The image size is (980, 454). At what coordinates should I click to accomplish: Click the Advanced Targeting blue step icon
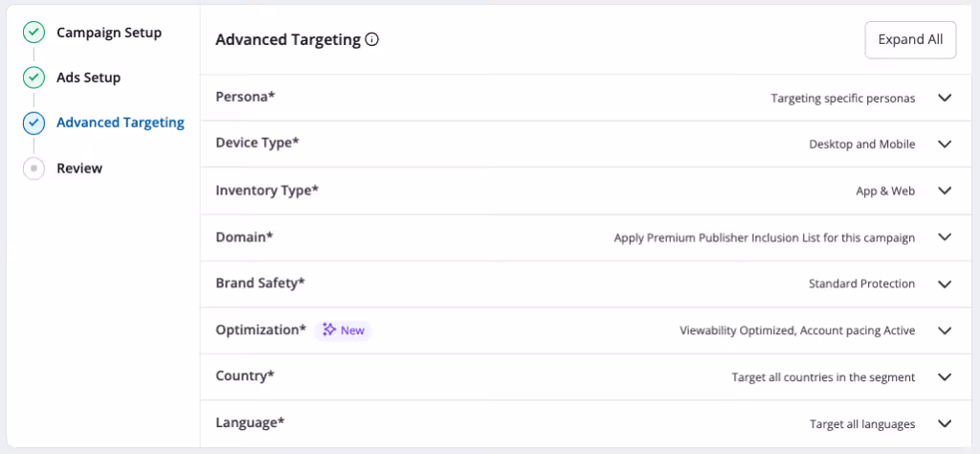pos(33,124)
